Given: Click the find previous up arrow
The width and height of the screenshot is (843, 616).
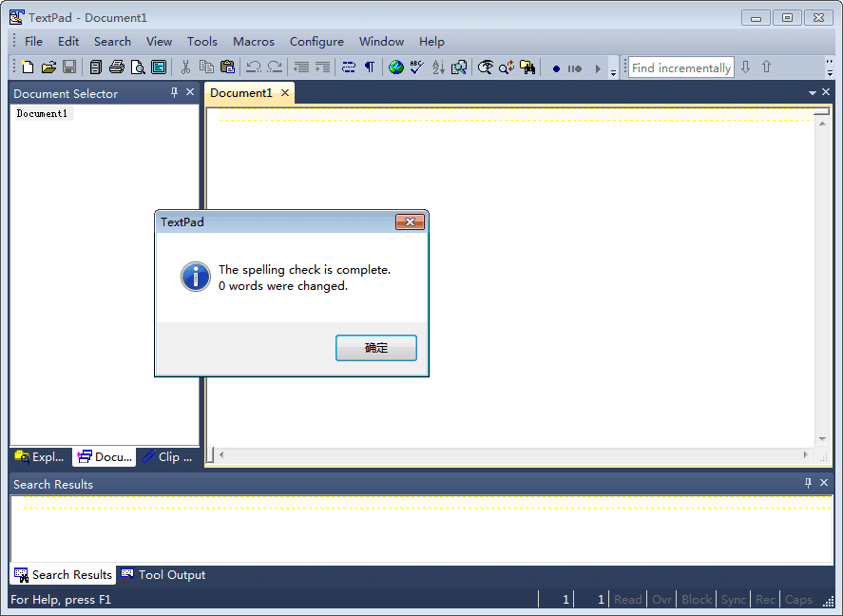Looking at the screenshot, I should [767, 67].
